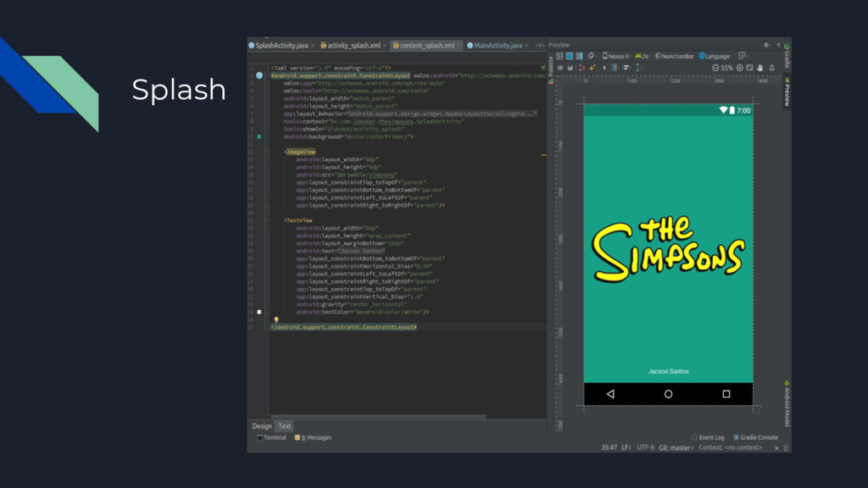Click the white textColor gutter swatch
Screen dimensions: 868x488
tap(259, 312)
